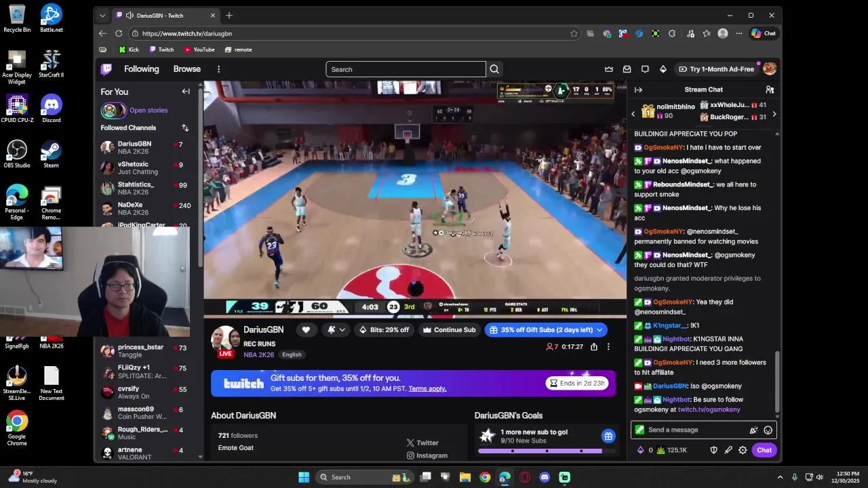Screen dimensions: 868x488
Task: Click Open stories in sidebar
Action: click(x=149, y=110)
